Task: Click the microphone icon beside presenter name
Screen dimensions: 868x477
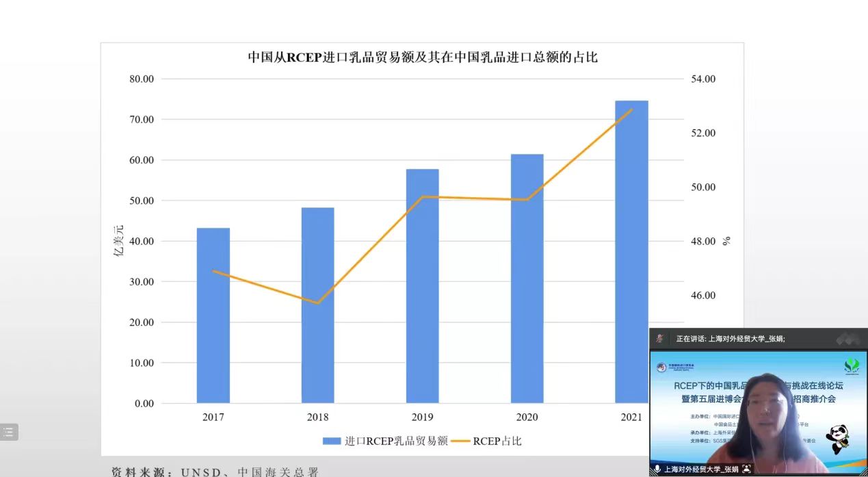Action: [x=657, y=469]
